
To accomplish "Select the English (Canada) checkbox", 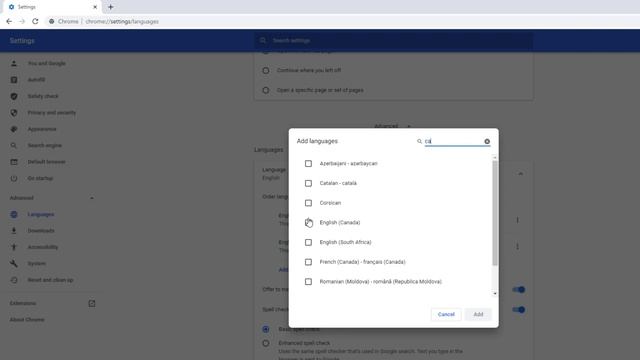I will (x=308, y=222).
